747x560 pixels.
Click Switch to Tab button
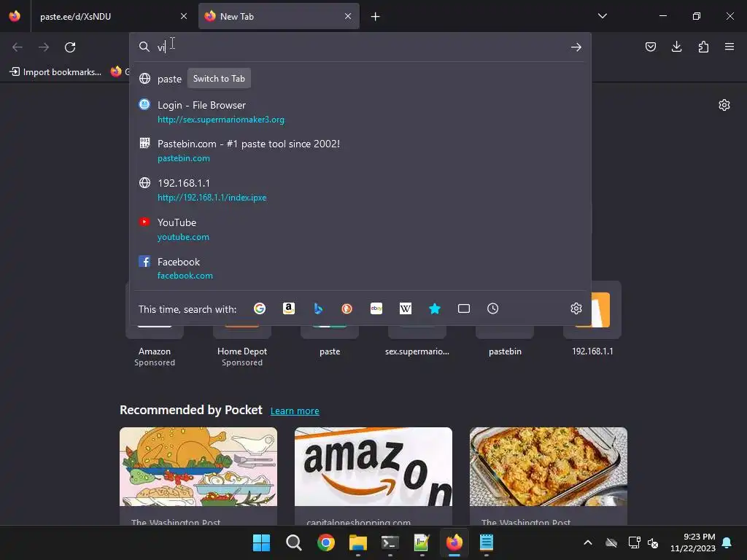click(x=219, y=79)
